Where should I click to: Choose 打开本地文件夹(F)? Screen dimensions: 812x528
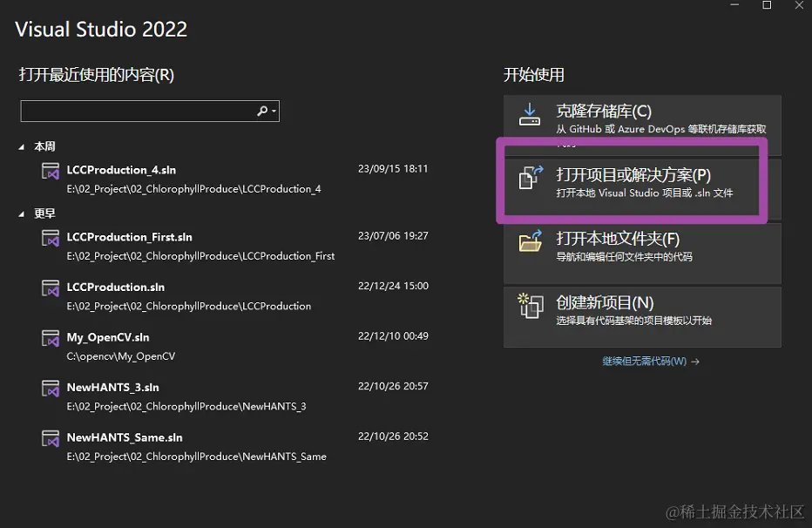coord(642,254)
